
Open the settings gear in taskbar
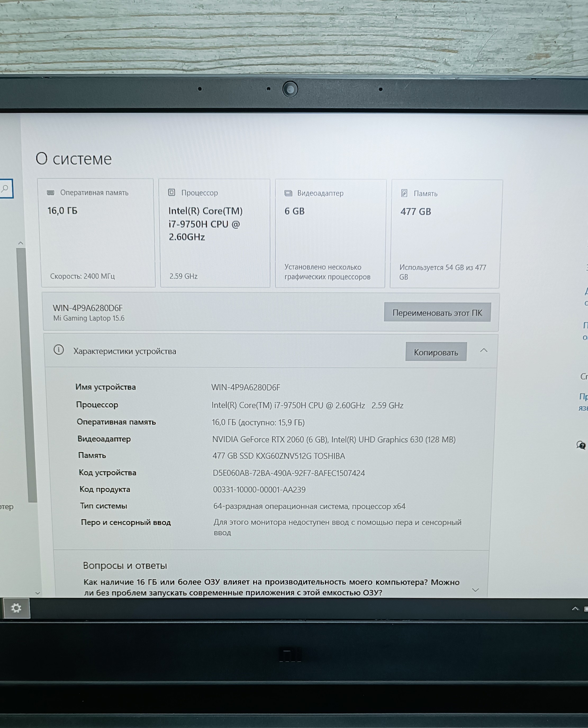[16, 608]
